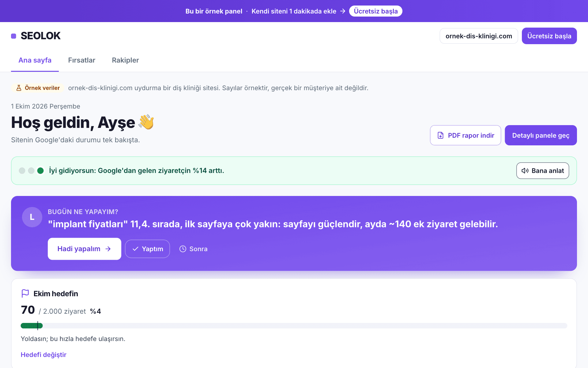The width and height of the screenshot is (588, 368).
Task: Click the %4 progress percentage
Action: [x=96, y=311]
